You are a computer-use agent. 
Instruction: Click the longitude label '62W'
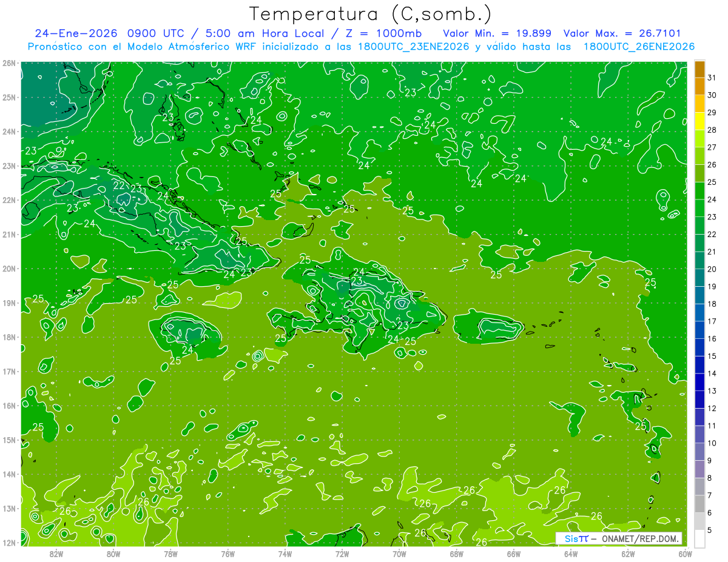click(x=628, y=554)
